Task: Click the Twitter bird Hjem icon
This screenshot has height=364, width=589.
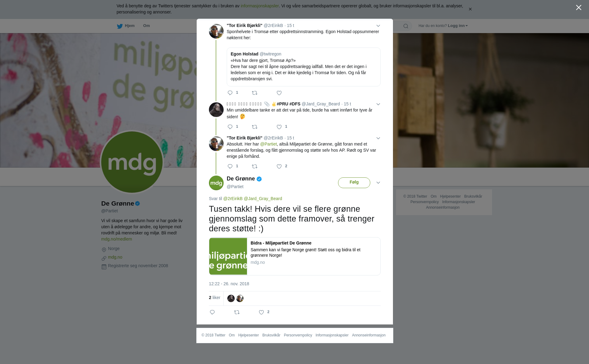Action: tap(120, 26)
